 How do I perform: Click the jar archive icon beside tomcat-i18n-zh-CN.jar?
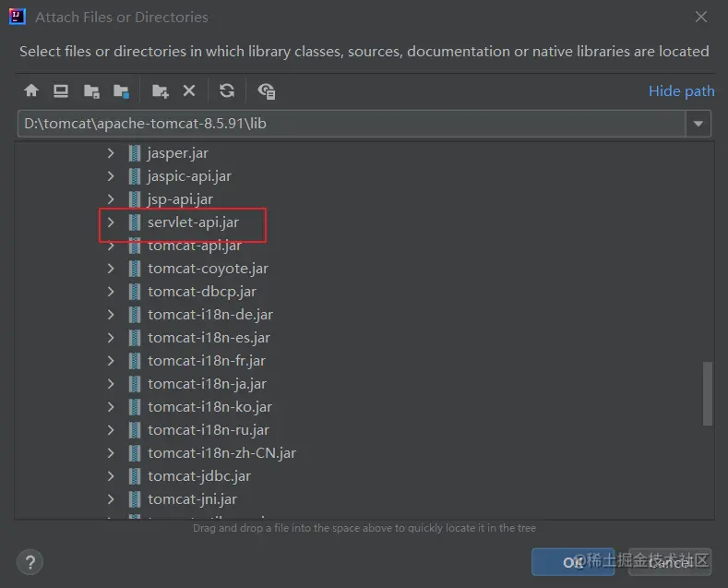pos(134,453)
